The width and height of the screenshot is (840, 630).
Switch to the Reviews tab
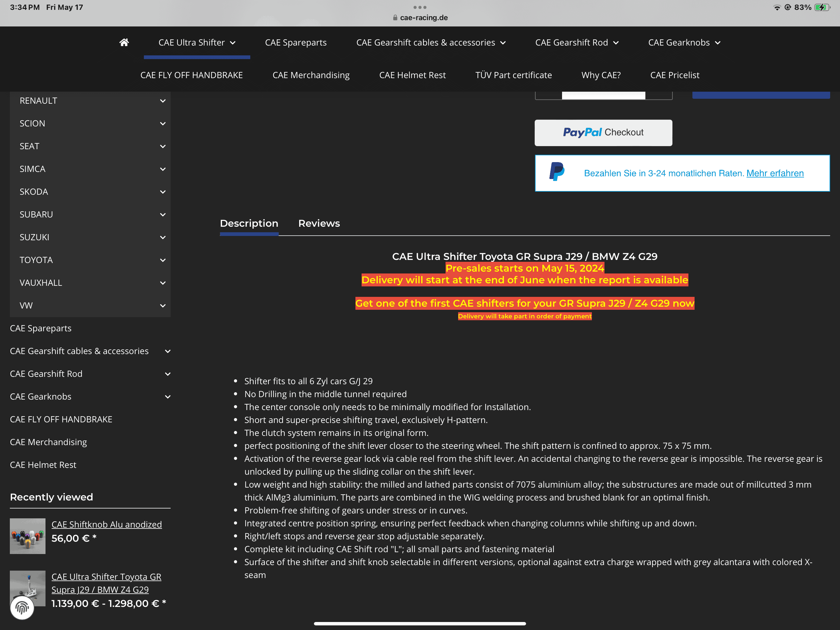click(x=319, y=223)
